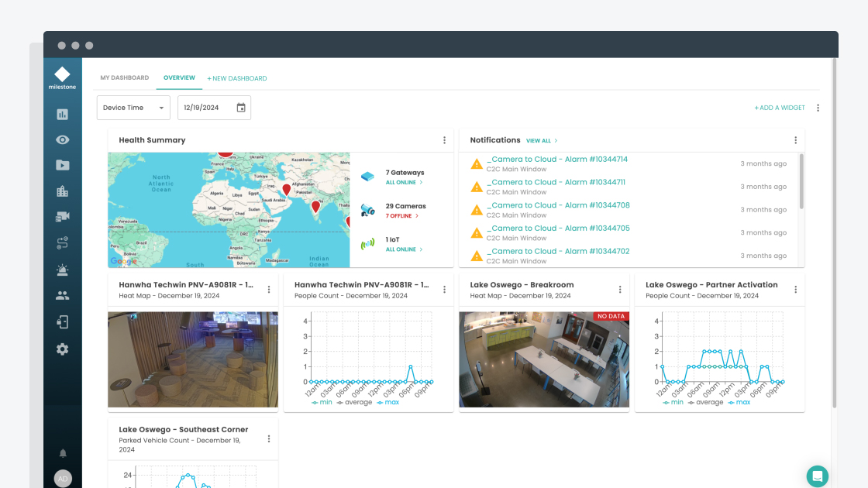Click the notification bell in sidebar
Image resolution: width=868 pixels, height=488 pixels.
(63, 453)
